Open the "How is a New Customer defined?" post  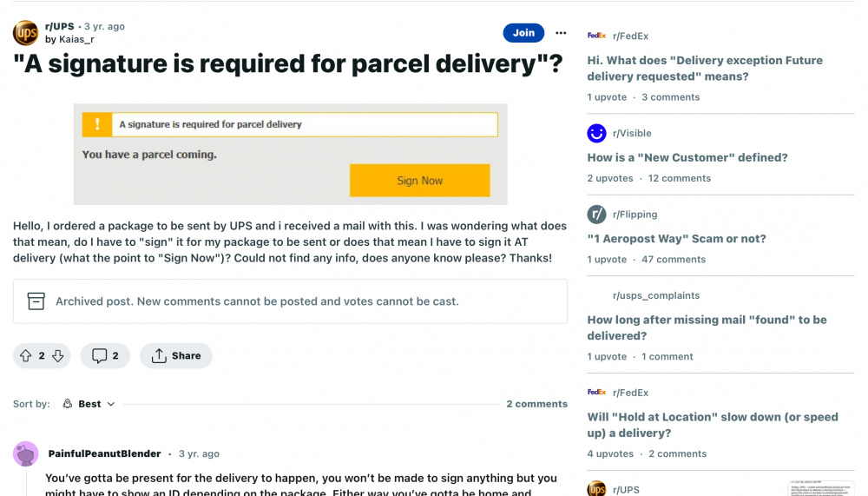coord(687,157)
